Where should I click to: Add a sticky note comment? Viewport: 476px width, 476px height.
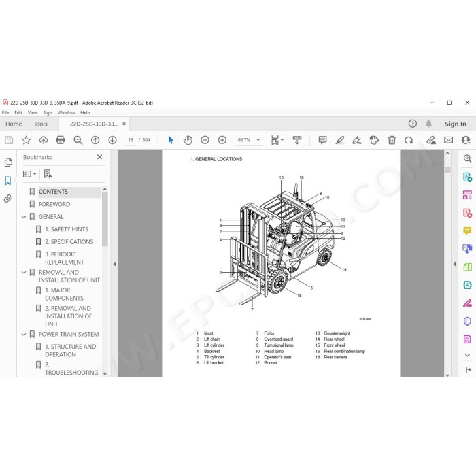322,140
